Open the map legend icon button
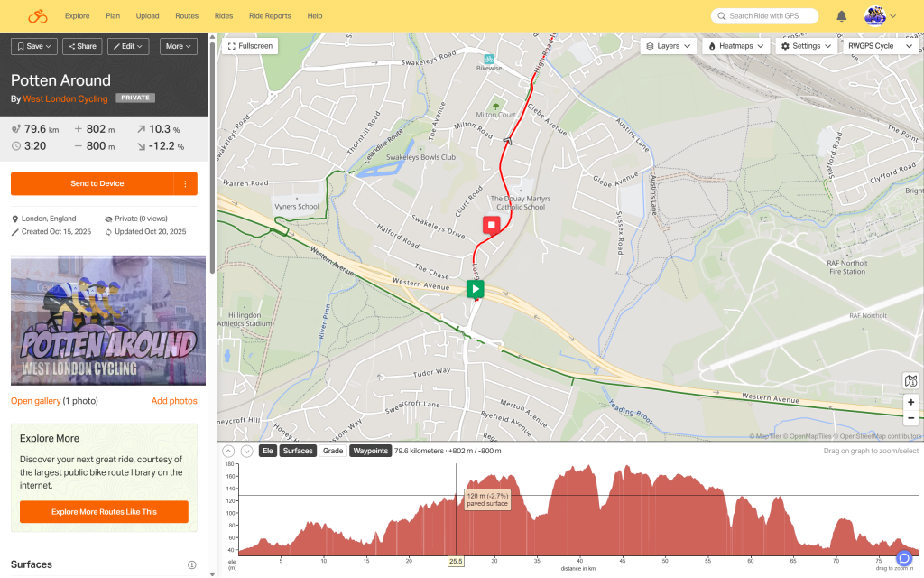 [x=910, y=380]
